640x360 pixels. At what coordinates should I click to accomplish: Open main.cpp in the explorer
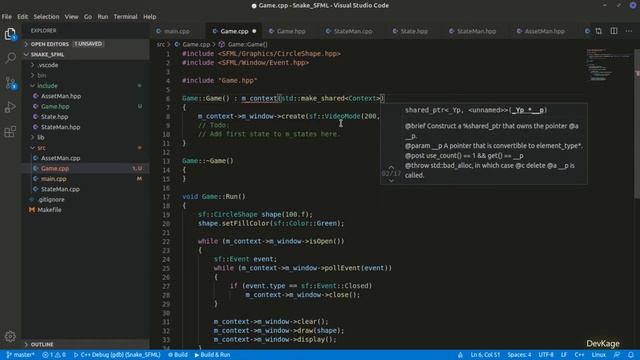pyautogui.click(x=86, y=179)
